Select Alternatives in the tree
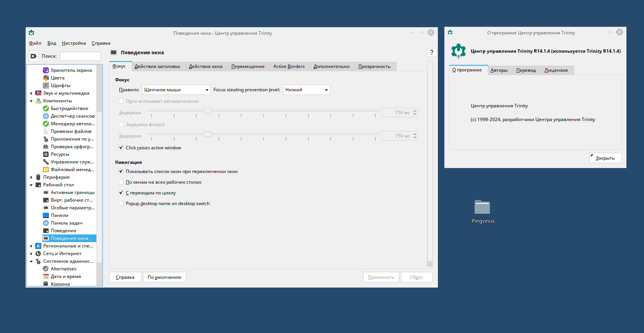This screenshot has width=644, height=333. click(x=63, y=269)
